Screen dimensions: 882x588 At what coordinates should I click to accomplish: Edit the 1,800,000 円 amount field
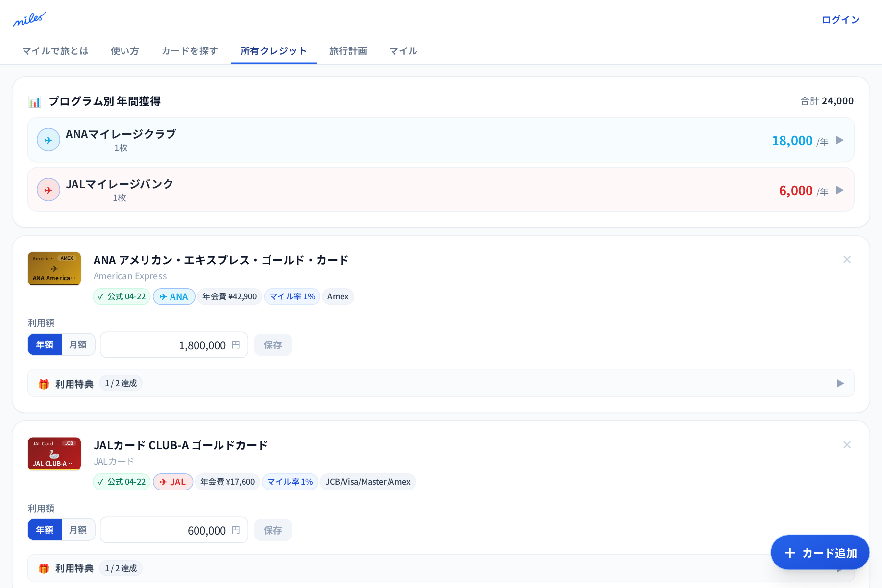174,345
